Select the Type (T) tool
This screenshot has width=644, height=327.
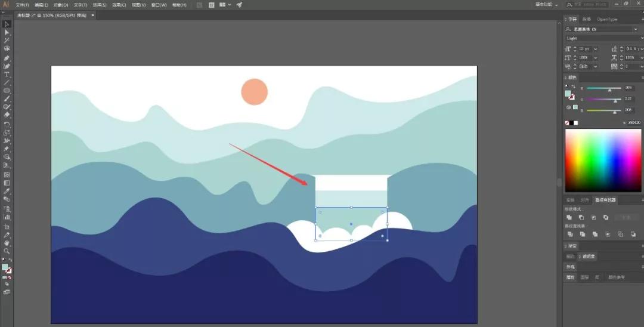(7, 75)
